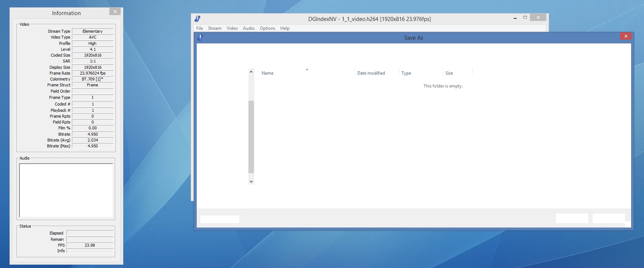Screen dimensions: 644x268
Task: Click the FPS value 23.98 in Status
Action: tap(90, 245)
